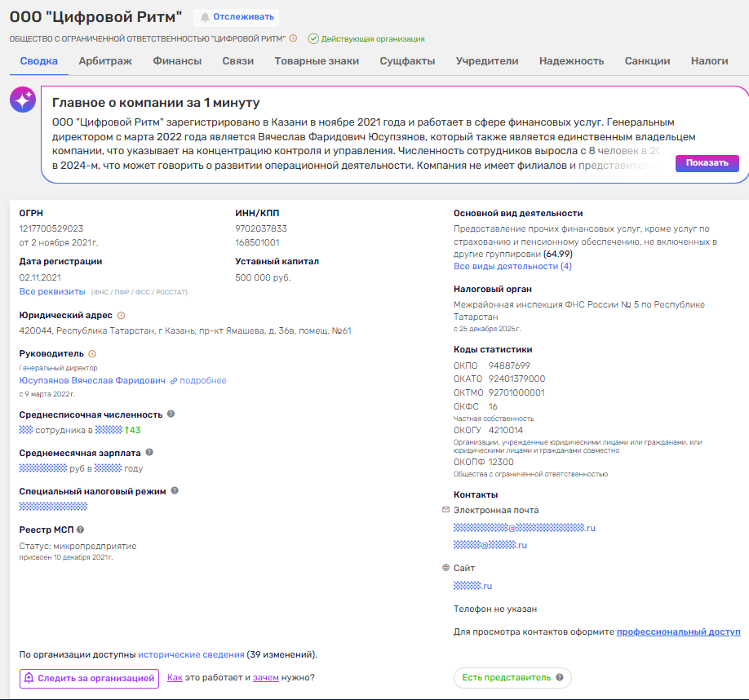Open Все виды деятельности (4) link
This screenshot has height=700, width=749.
pos(512,266)
